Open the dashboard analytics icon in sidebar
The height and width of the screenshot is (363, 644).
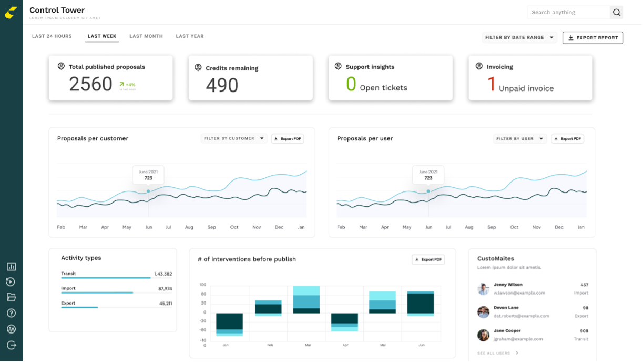[x=11, y=266]
